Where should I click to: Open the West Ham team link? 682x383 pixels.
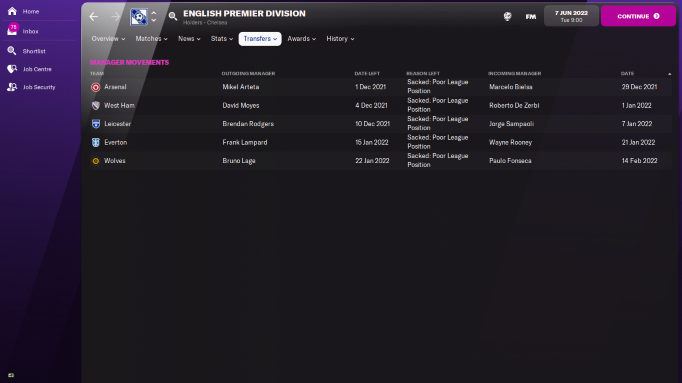119,105
